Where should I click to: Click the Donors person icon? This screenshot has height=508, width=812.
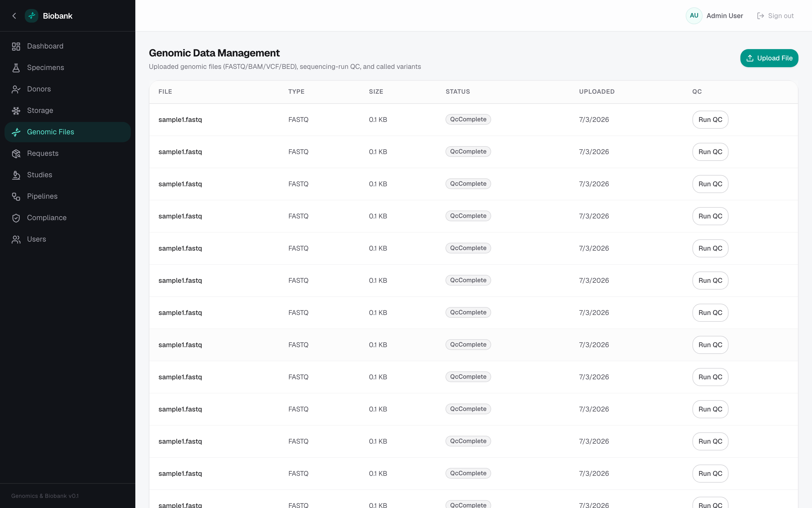point(16,89)
